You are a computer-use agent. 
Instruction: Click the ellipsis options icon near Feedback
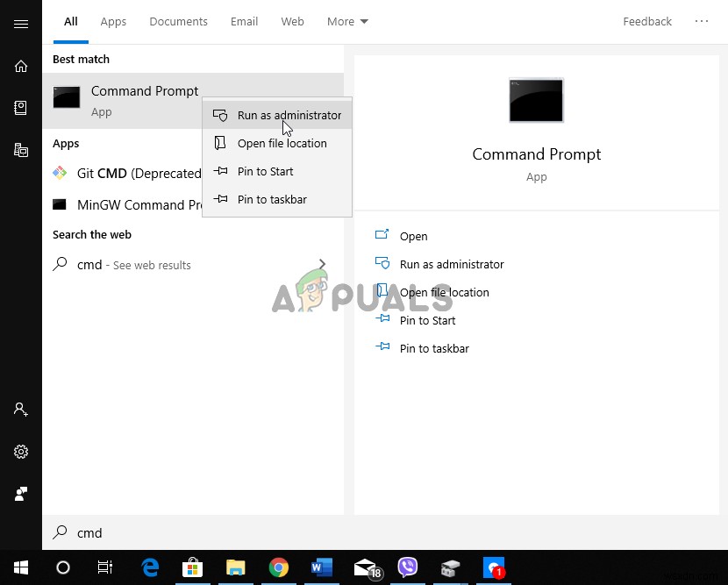click(702, 21)
